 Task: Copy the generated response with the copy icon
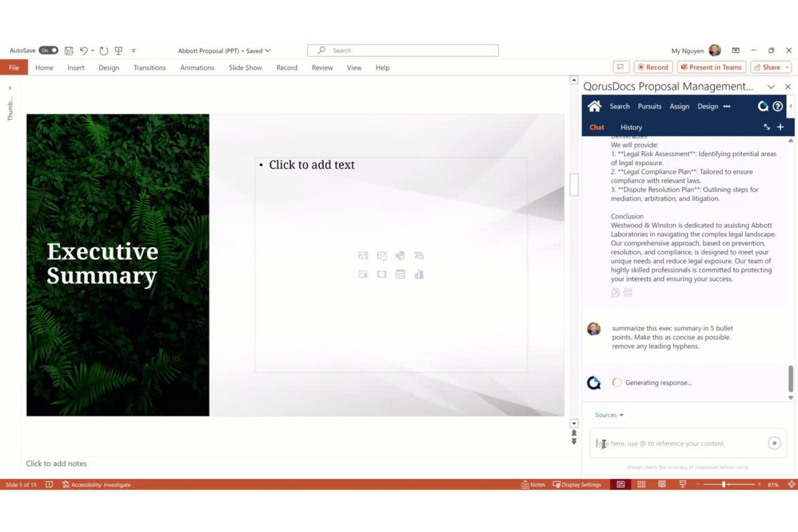(x=615, y=293)
